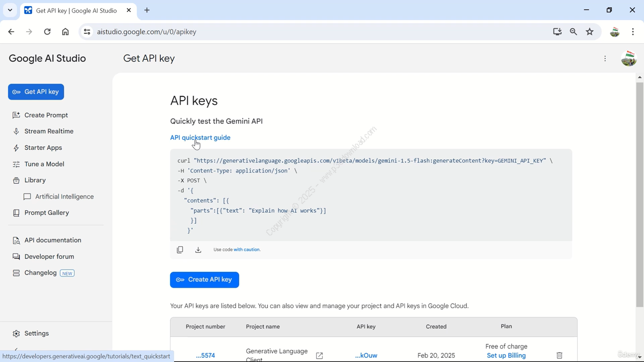Screen dimensions: 644x362
Task: Open the account avatar in AI Studio header
Action: tap(628, 58)
